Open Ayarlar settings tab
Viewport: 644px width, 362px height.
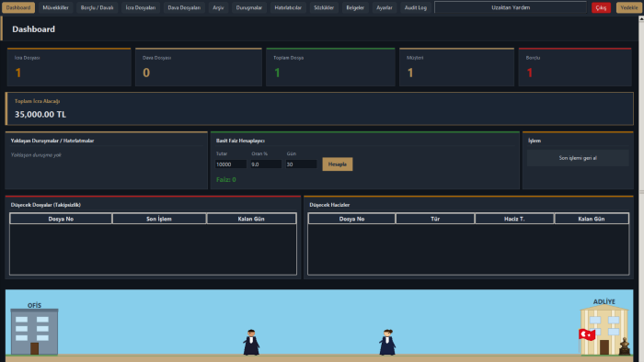pos(385,7)
